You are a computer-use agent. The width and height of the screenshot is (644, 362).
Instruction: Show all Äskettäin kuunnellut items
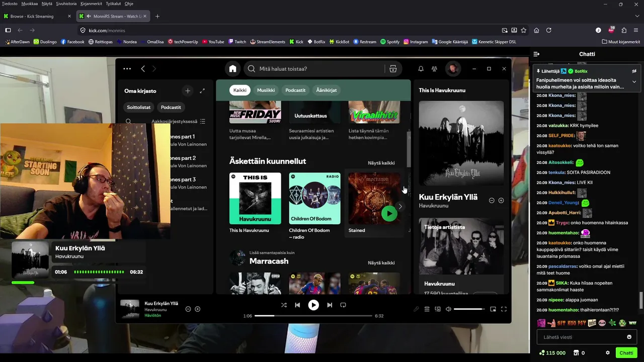click(381, 163)
